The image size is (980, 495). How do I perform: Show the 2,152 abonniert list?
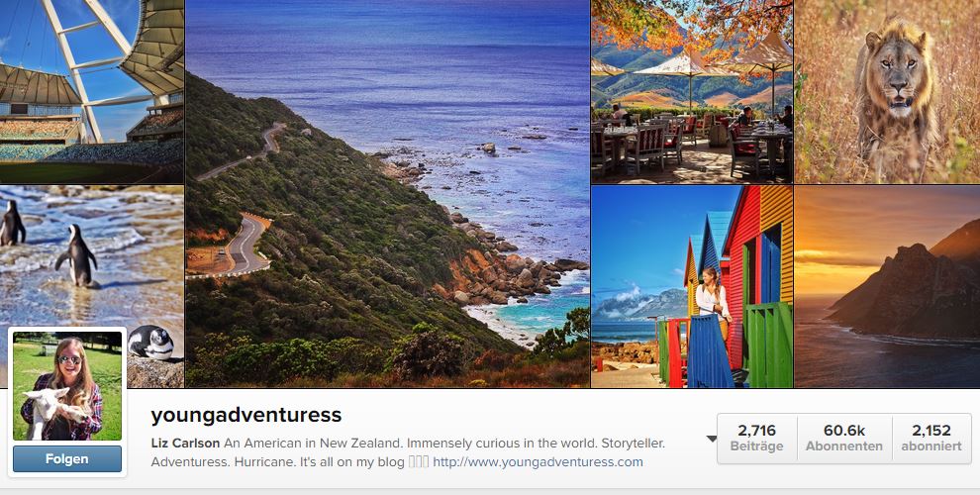(931, 439)
